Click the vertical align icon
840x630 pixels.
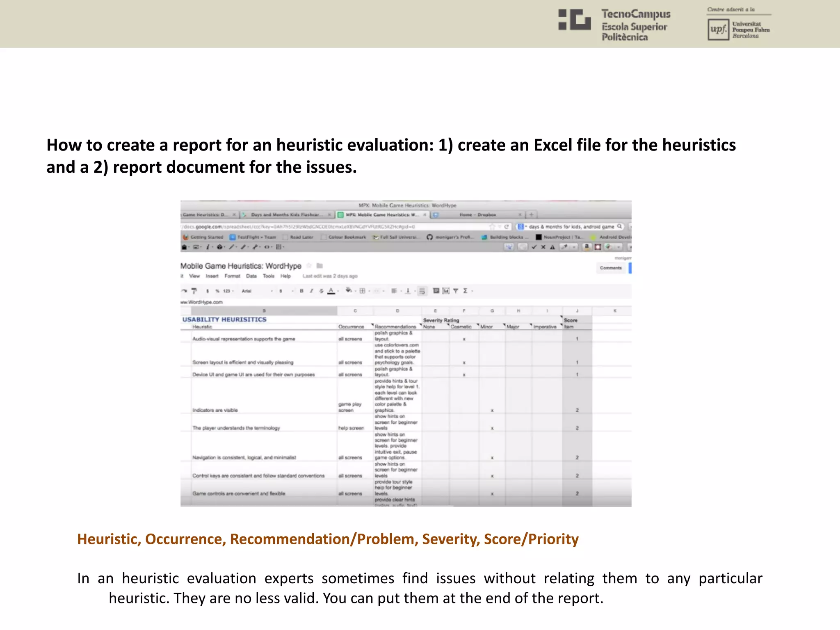[408, 291]
